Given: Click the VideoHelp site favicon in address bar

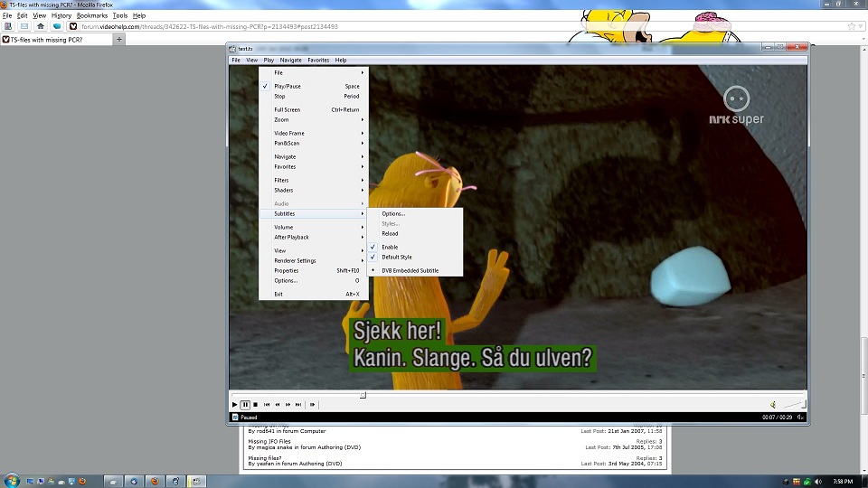Looking at the screenshot, I should (x=73, y=26).
